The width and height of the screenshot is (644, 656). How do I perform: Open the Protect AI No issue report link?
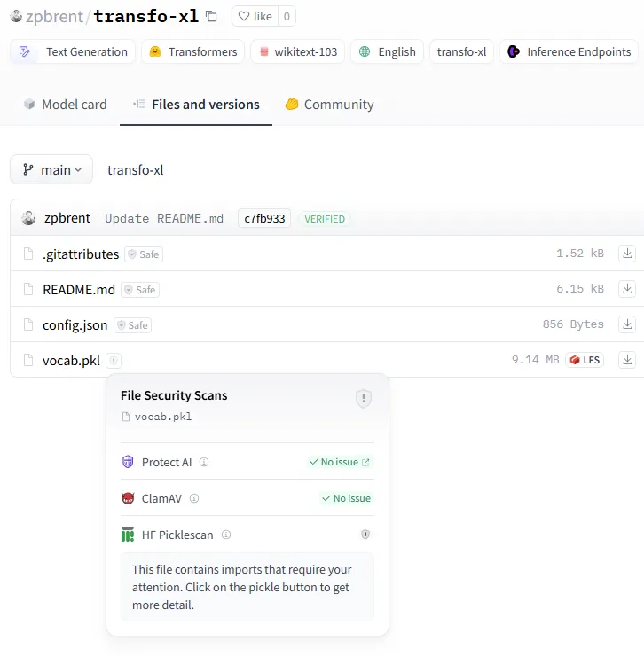(340, 462)
